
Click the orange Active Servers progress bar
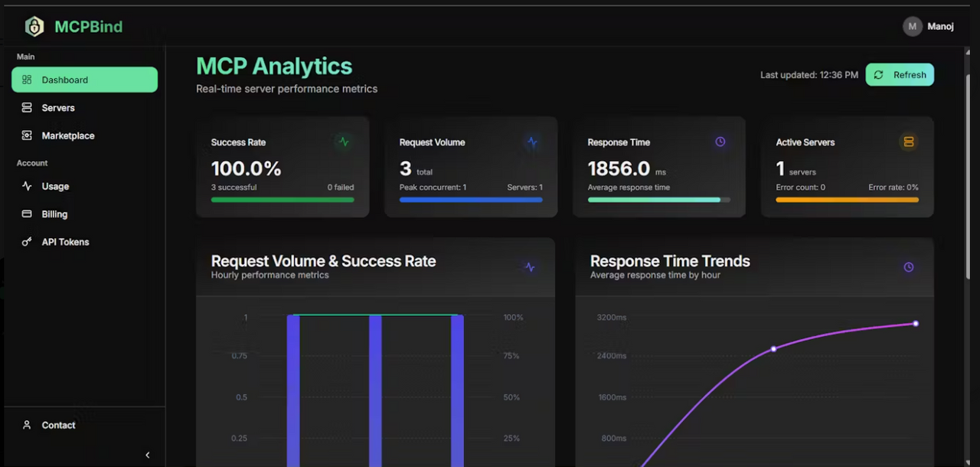click(848, 200)
